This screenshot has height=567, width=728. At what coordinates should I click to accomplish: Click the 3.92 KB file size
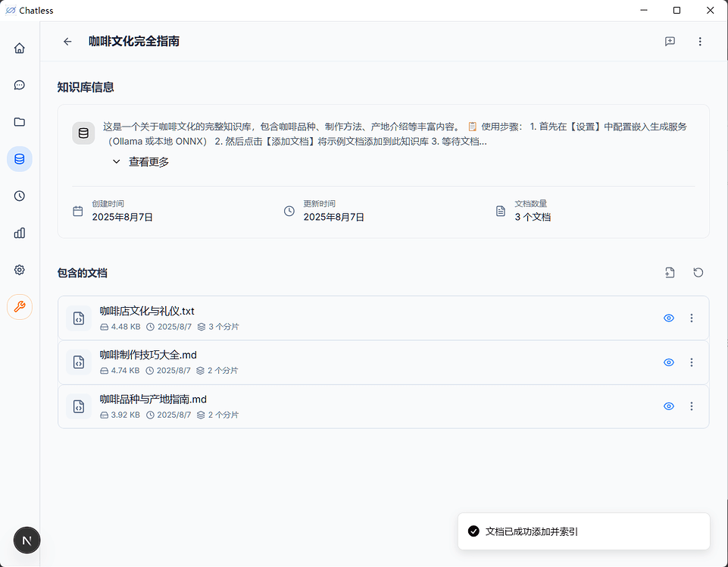click(x=125, y=415)
